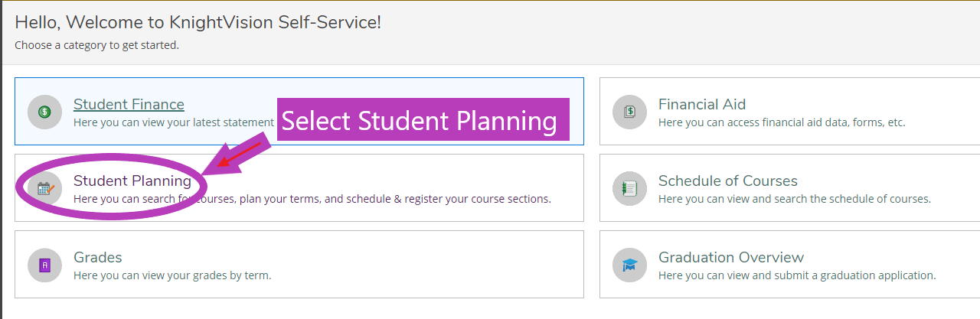The image size is (980, 319).
Task: Go to the Grades title link
Action: click(98, 257)
